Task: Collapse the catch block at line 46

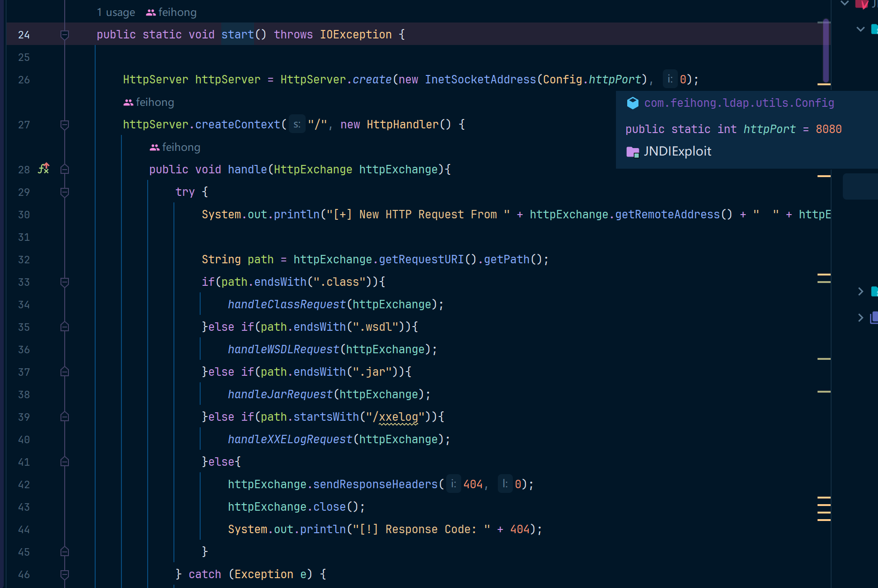Action: pos(65,574)
